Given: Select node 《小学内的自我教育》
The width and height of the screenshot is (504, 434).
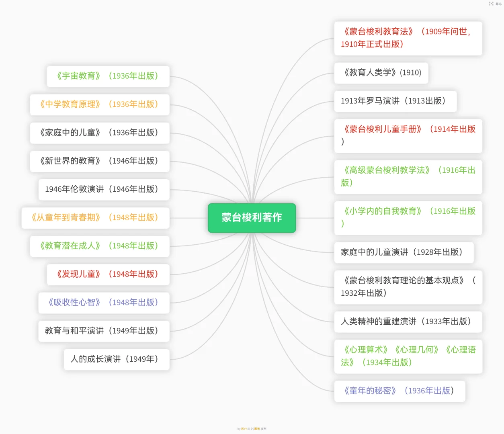Looking at the screenshot, I should pyautogui.click(x=408, y=218).
